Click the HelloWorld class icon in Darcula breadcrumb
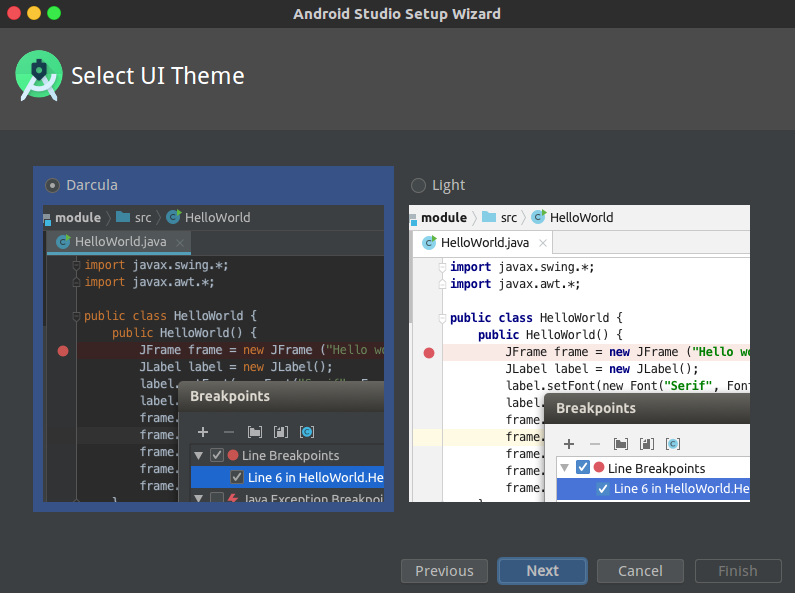Image resolution: width=795 pixels, height=593 pixels. click(x=173, y=217)
